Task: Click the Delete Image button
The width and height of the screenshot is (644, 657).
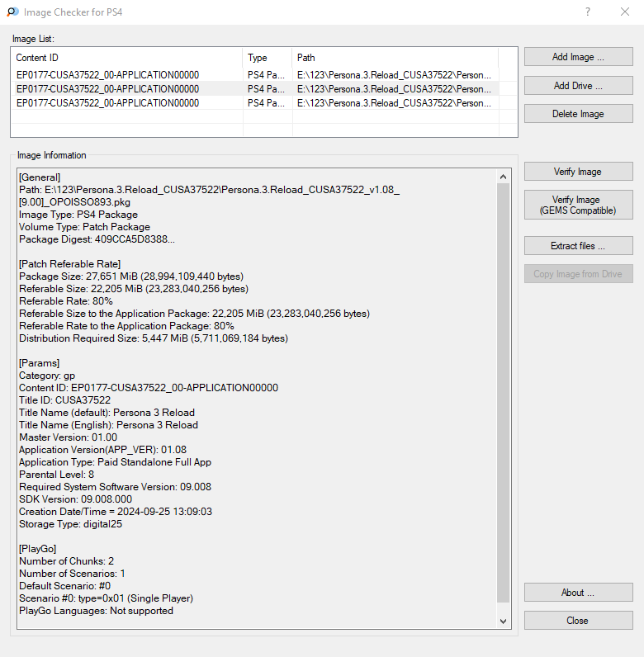Action: click(578, 114)
